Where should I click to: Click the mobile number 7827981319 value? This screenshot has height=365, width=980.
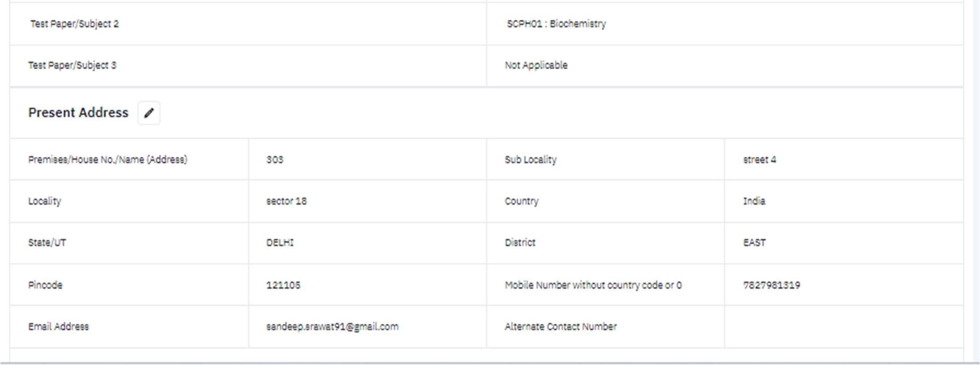(x=771, y=285)
